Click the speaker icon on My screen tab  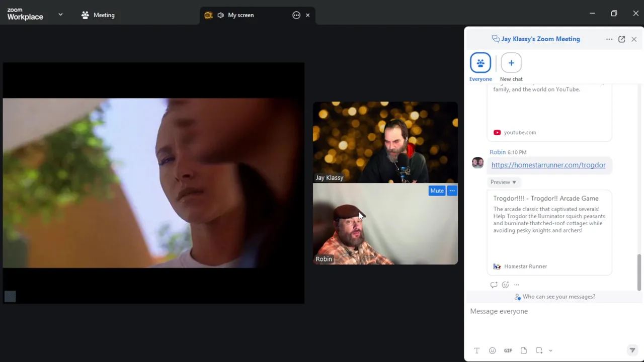click(220, 15)
